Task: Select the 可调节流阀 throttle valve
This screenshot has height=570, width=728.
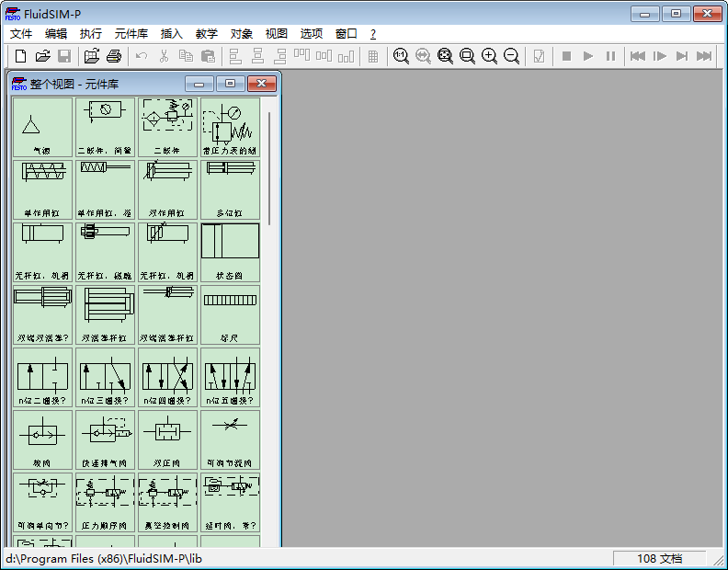Action: coord(231,439)
